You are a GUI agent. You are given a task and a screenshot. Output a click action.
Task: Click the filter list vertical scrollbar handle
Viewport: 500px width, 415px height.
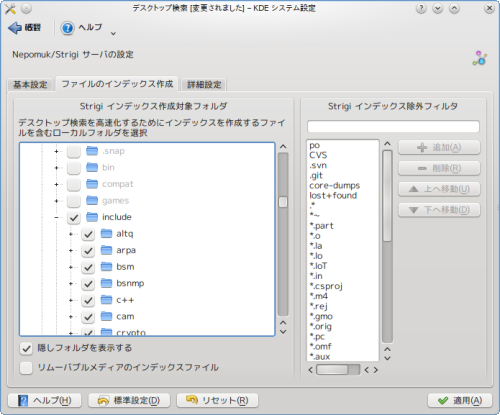[387, 196]
